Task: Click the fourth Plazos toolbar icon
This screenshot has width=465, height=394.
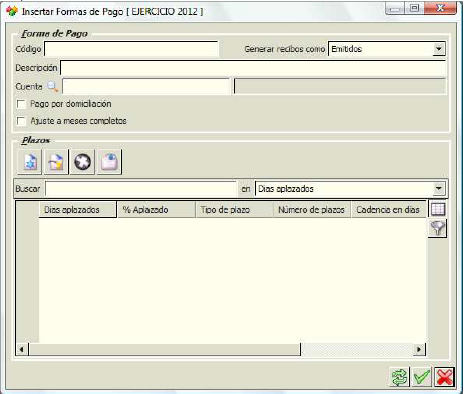Action: coord(109,162)
